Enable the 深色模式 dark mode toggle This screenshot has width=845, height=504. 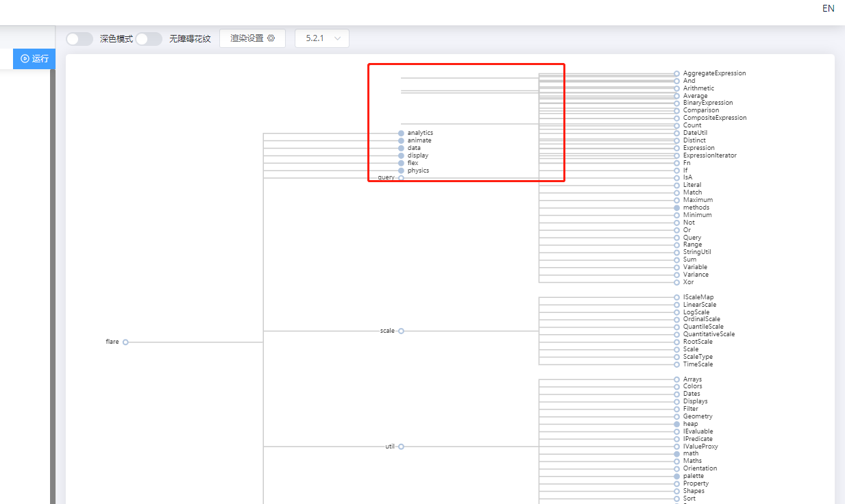(79, 38)
